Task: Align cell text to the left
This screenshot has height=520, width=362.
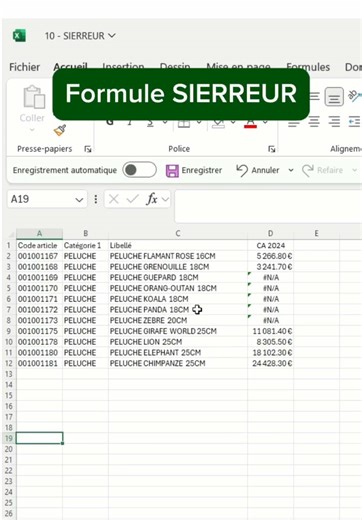Action: [293, 122]
